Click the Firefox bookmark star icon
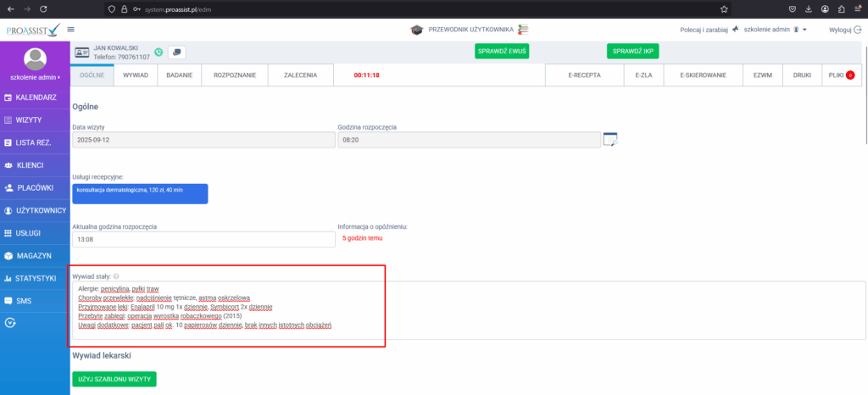The height and width of the screenshot is (395, 868). pos(724,8)
